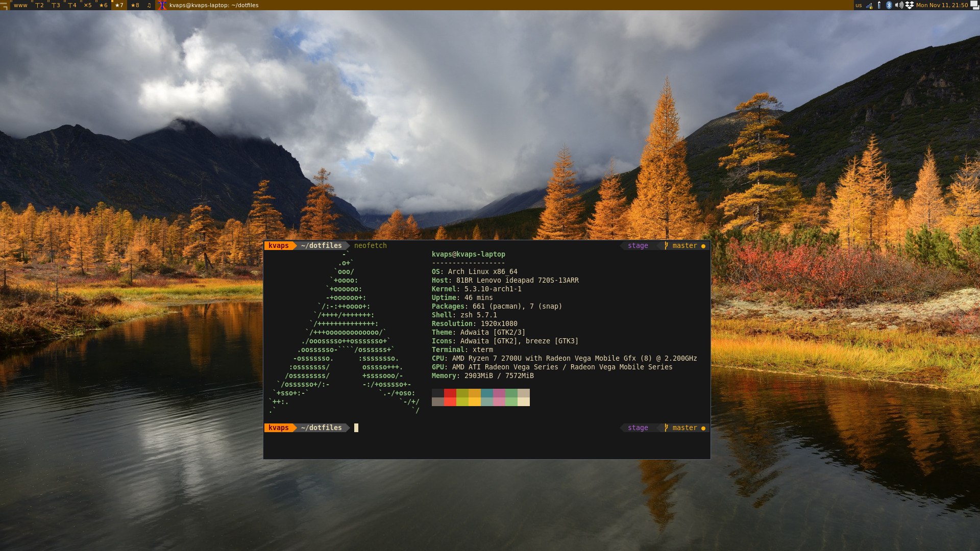The width and height of the screenshot is (980, 551).
Task: Click the kvaps@kvaps-laptop header in neofetch output
Action: pyautogui.click(x=469, y=254)
